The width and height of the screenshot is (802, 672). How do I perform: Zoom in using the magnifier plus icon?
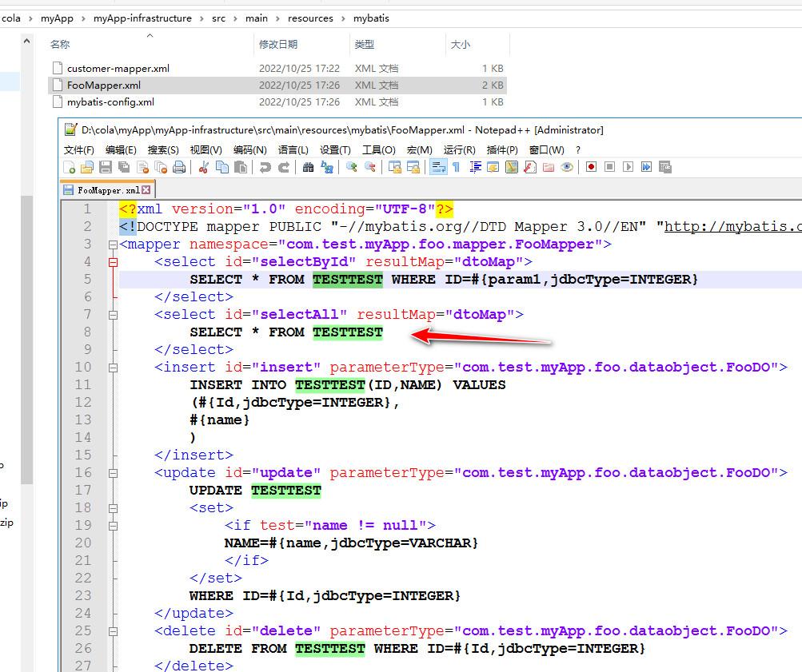tap(351, 167)
